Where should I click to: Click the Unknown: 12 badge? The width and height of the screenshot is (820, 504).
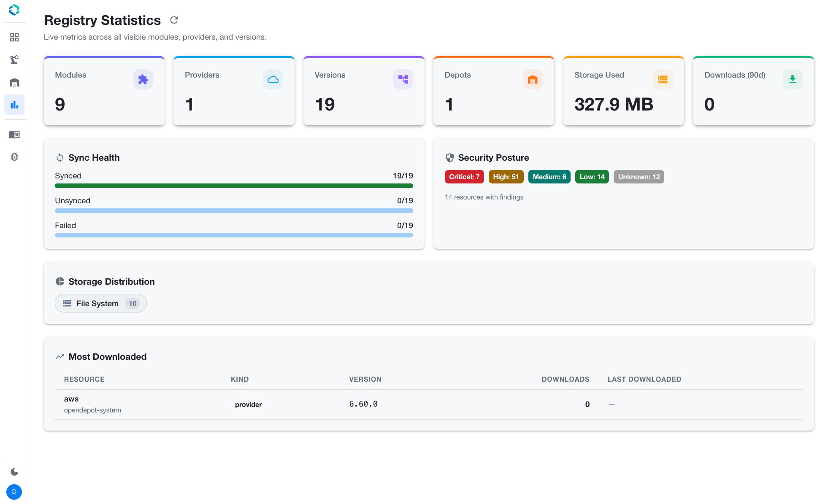tap(639, 177)
